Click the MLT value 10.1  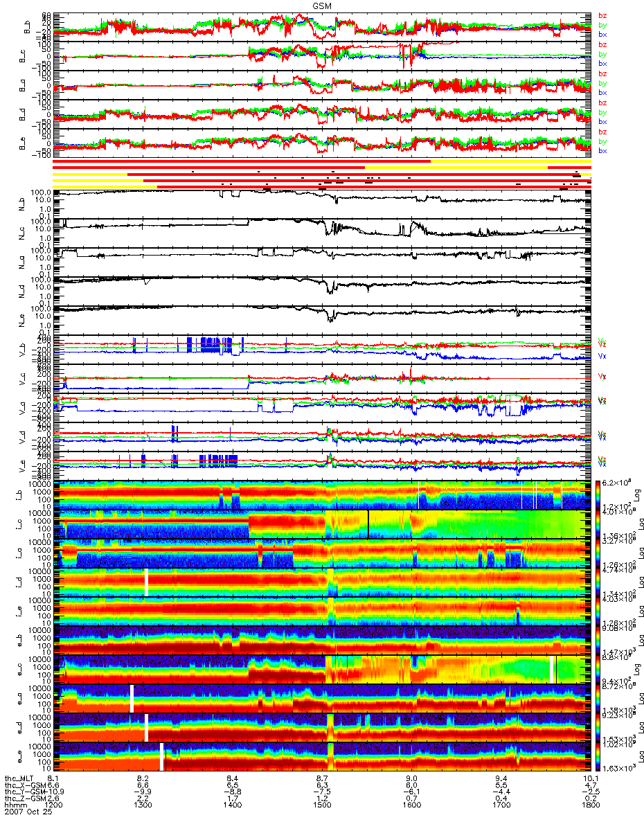coord(590,779)
